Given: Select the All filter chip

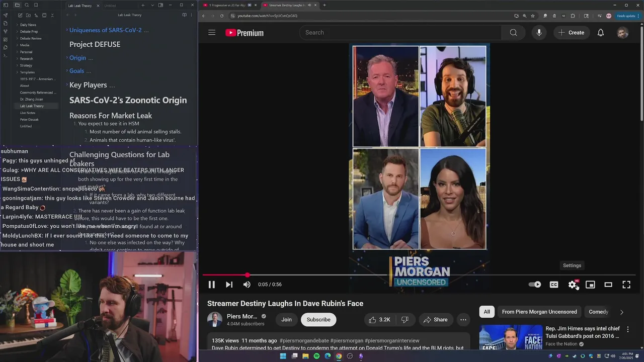Looking at the screenshot, I should (x=487, y=312).
